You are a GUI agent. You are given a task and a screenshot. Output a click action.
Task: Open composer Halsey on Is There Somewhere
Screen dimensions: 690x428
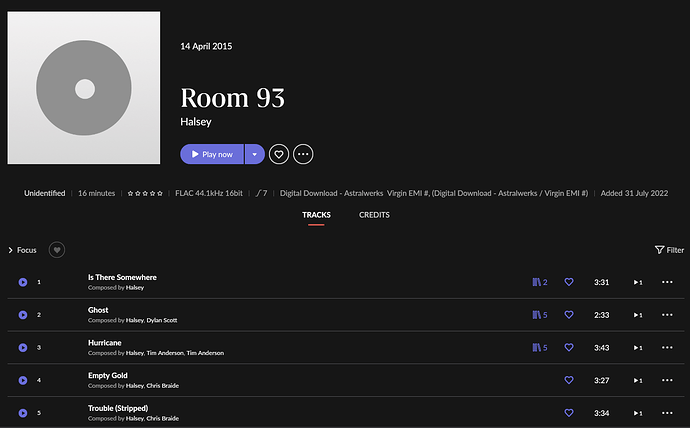click(x=135, y=288)
